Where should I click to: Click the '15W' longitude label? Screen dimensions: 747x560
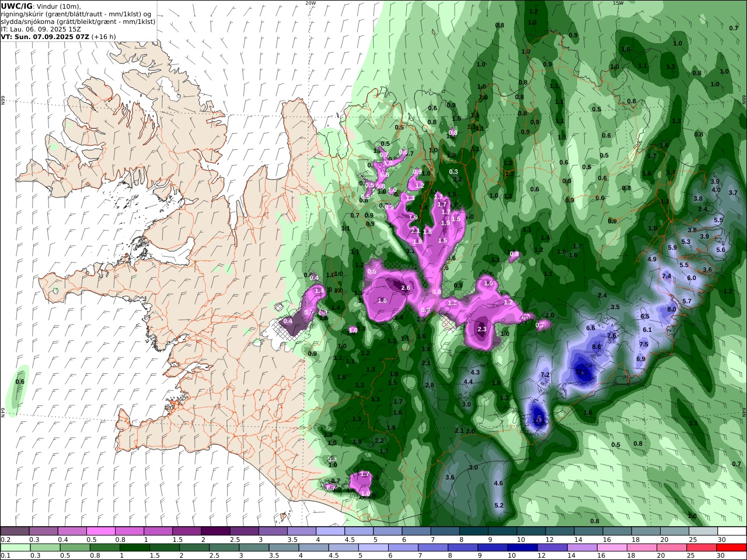(618, 3)
